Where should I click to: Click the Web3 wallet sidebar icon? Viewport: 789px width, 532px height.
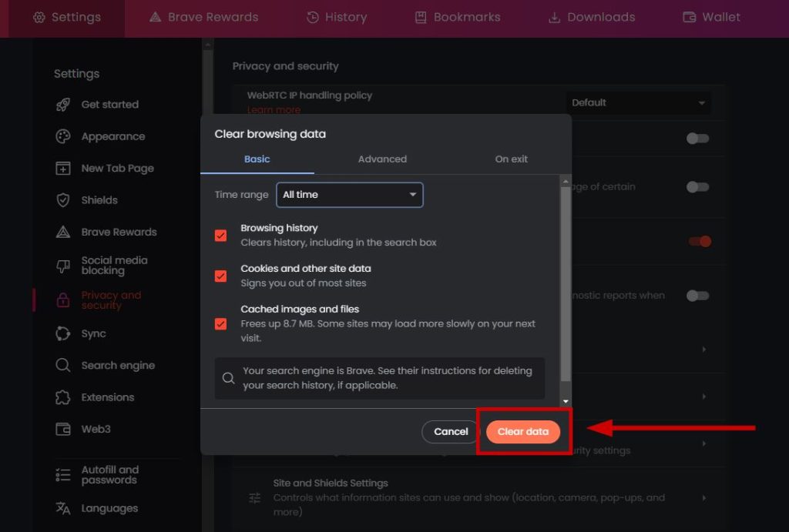63,429
